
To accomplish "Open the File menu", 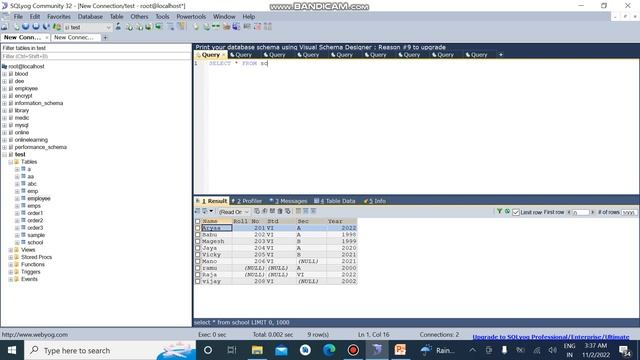I will pos(18,17).
